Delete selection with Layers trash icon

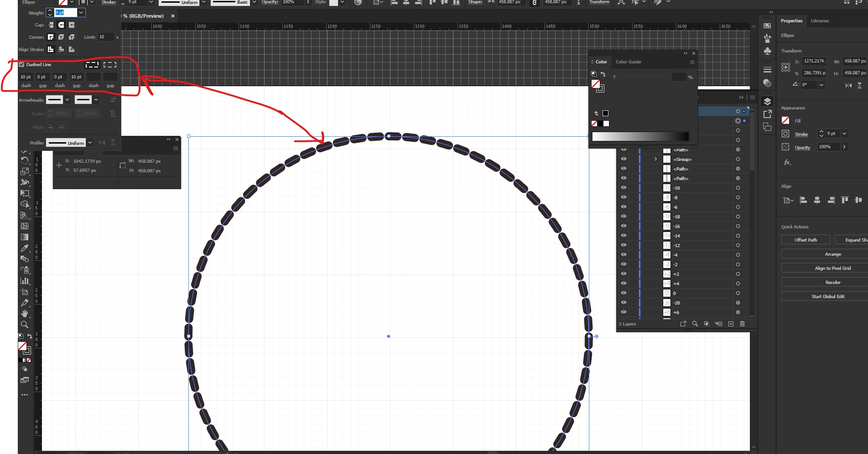742,324
